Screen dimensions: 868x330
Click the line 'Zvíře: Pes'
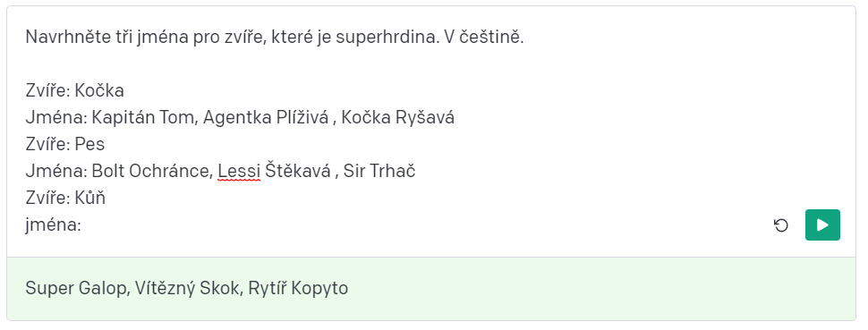[64, 144]
